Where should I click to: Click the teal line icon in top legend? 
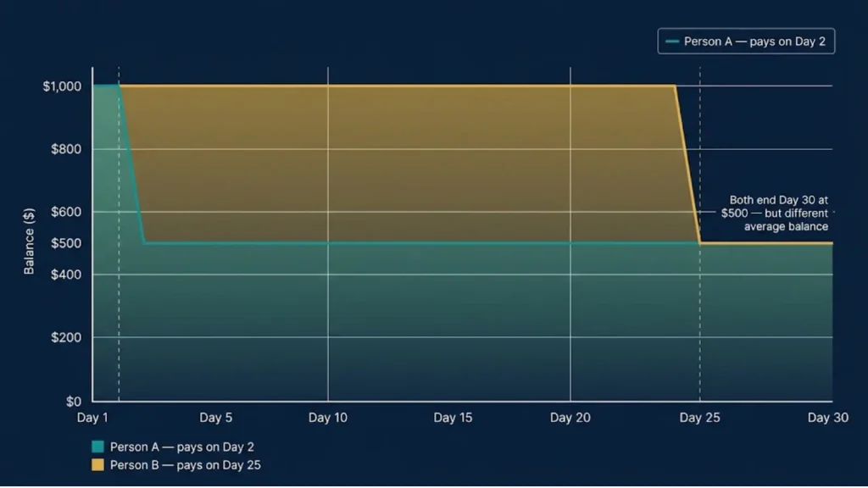[x=672, y=42]
